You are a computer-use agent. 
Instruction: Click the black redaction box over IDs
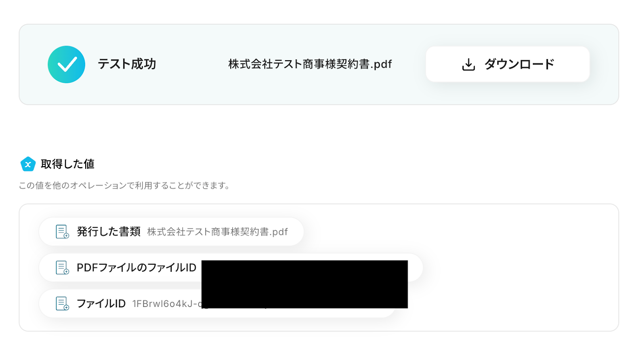pos(304,284)
